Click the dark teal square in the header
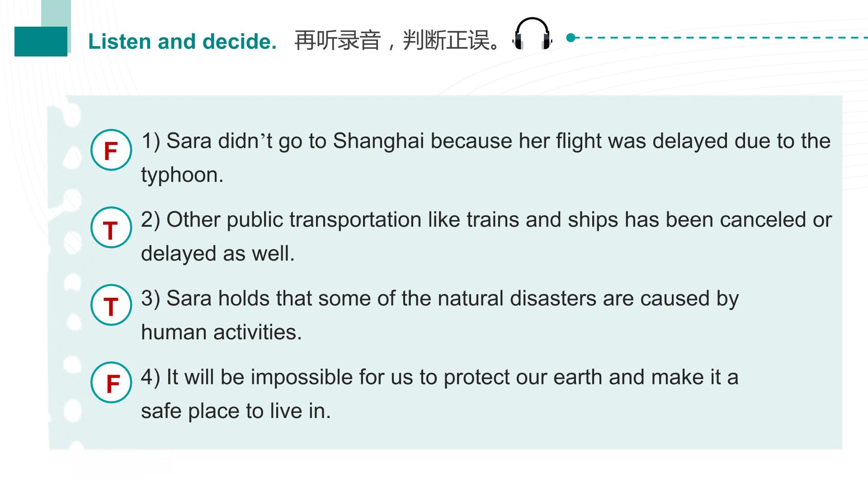 [41, 42]
